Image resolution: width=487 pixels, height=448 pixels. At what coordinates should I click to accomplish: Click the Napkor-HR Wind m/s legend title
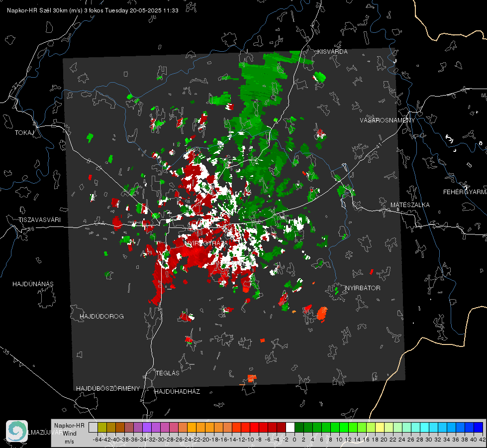pos(69,434)
